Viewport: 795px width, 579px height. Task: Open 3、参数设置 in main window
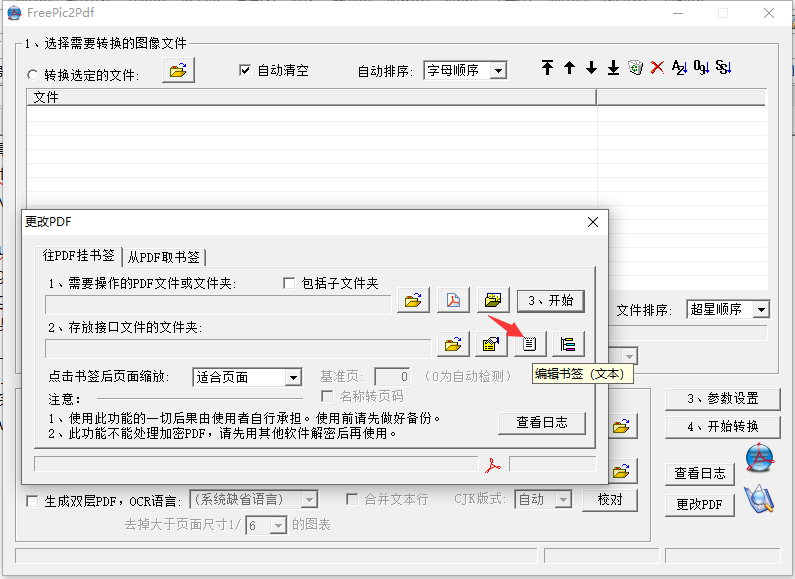click(722, 399)
